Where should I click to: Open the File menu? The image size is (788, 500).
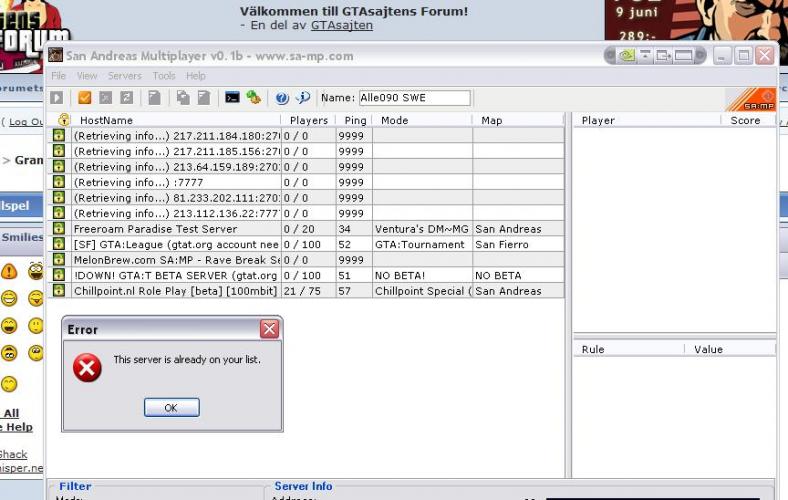pos(58,76)
